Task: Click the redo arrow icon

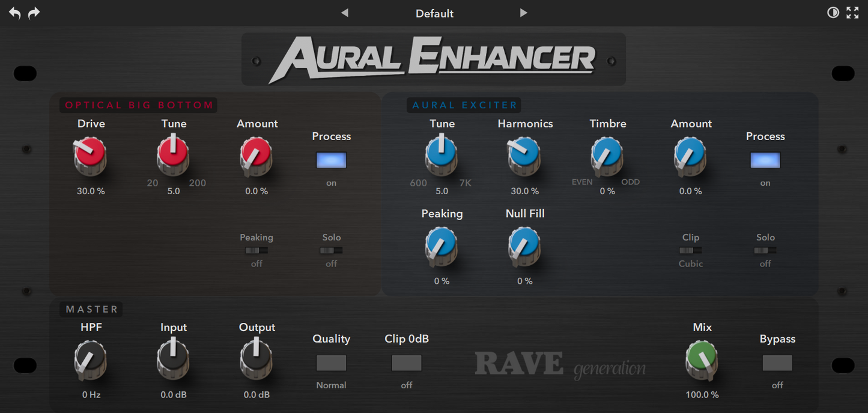Action: coord(34,13)
